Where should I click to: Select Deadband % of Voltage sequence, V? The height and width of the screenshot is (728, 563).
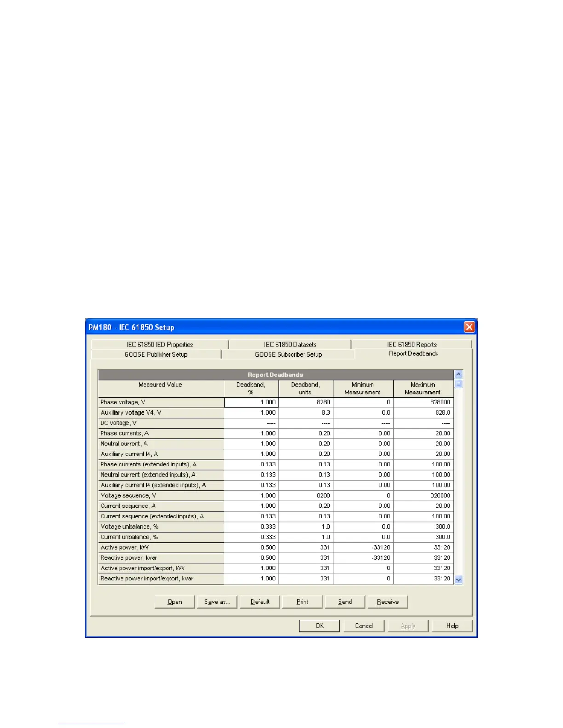(251, 495)
